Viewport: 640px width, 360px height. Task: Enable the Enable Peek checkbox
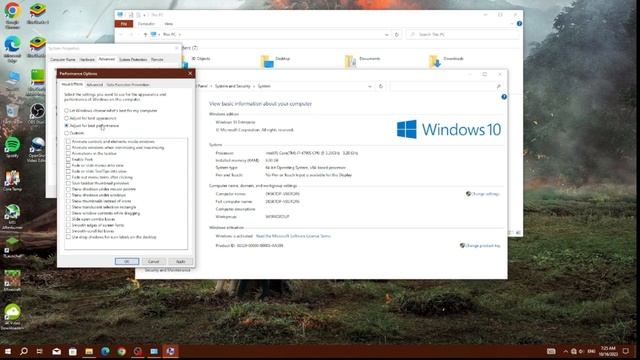[x=69, y=160]
